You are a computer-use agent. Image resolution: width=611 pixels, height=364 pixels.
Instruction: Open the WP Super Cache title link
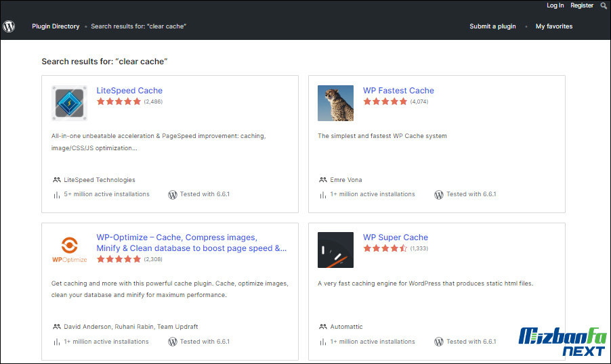396,237
